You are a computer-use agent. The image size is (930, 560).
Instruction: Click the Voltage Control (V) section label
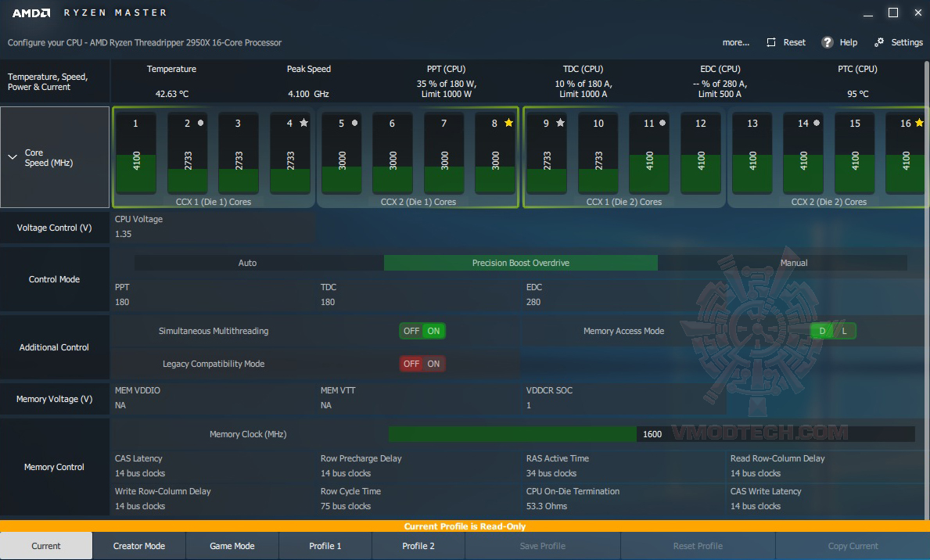pos(54,228)
